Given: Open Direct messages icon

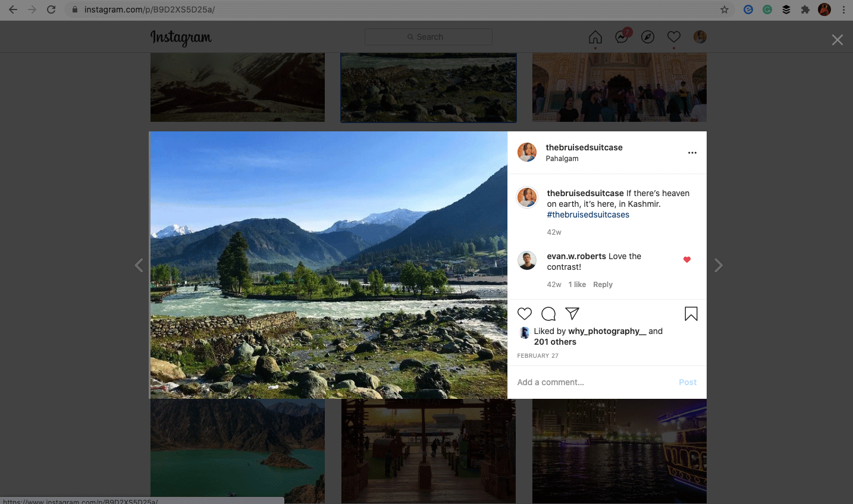Looking at the screenshot, I should (x=622, y=36).
